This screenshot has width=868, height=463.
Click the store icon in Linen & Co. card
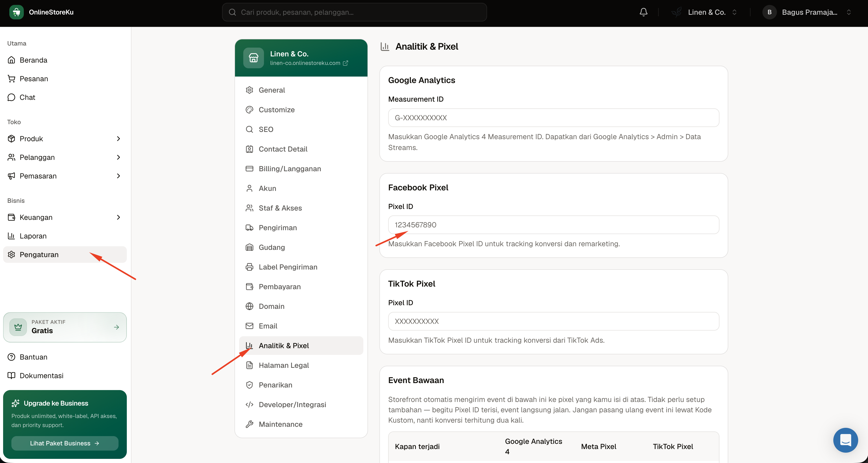click(x=253, y=58)
